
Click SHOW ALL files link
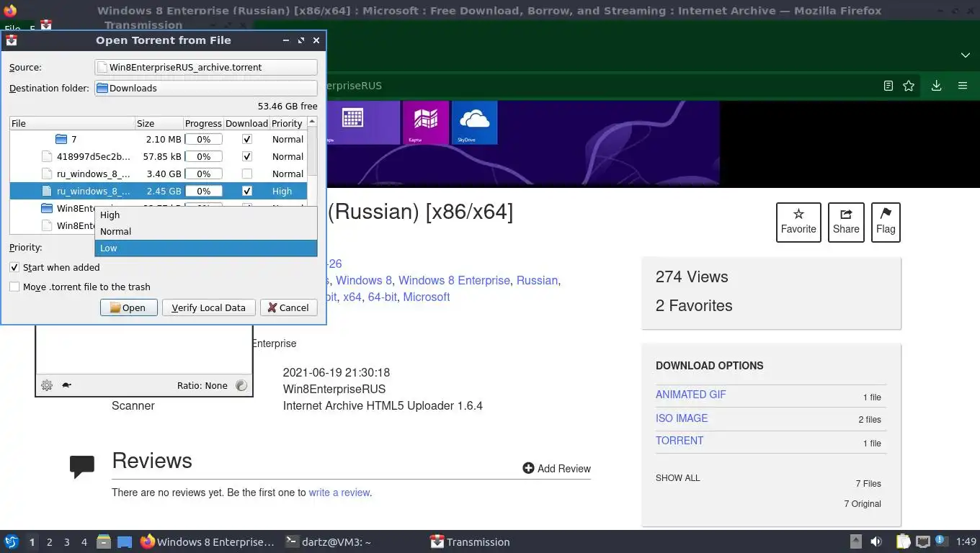tap(677, 478)
